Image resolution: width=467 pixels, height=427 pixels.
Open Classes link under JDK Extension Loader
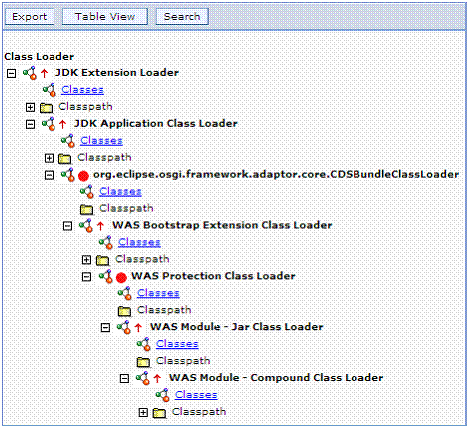(x=82, y=90)
